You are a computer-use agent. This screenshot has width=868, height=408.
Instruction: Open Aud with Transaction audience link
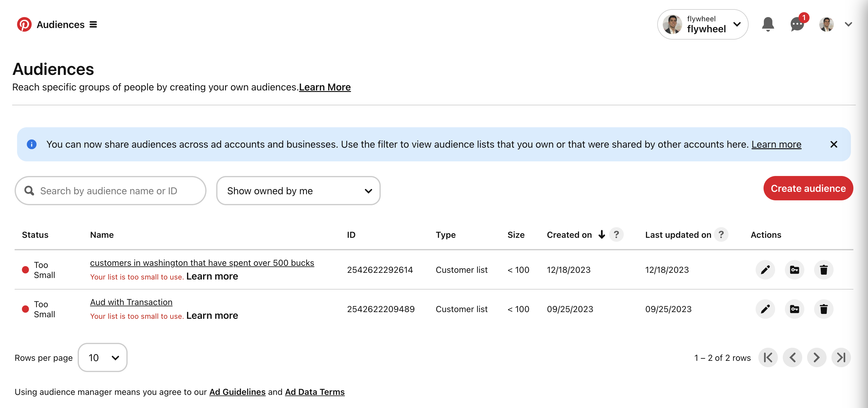(x=131, y=302)
